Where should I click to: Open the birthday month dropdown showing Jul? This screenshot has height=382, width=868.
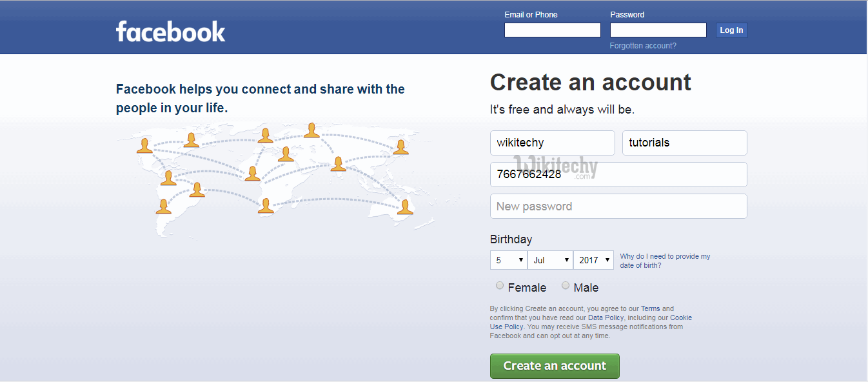[550, 260]
